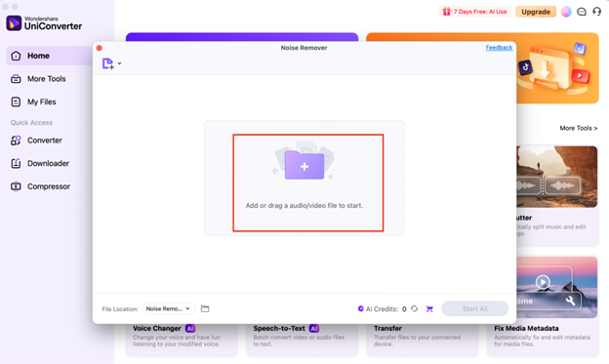Click the gift icon in the free trial banner
The width and height of the screenshot is (609, 364).
tap(447, 12)
